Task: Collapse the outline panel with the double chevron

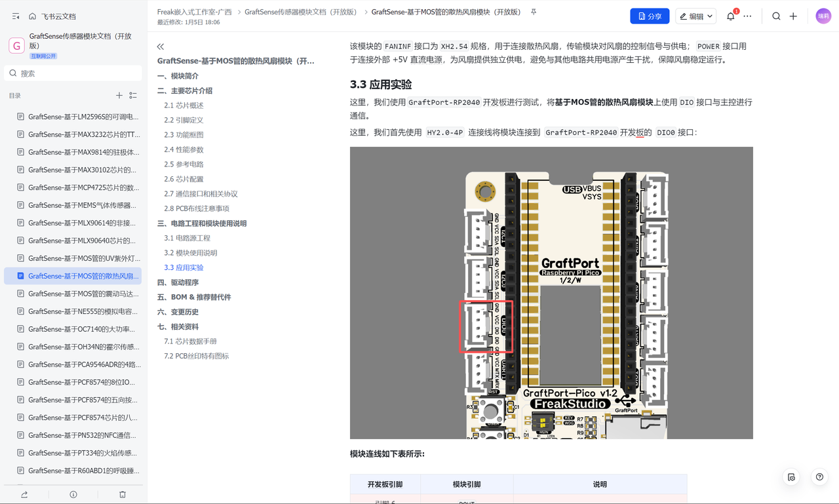Action: tap(161, 47)
